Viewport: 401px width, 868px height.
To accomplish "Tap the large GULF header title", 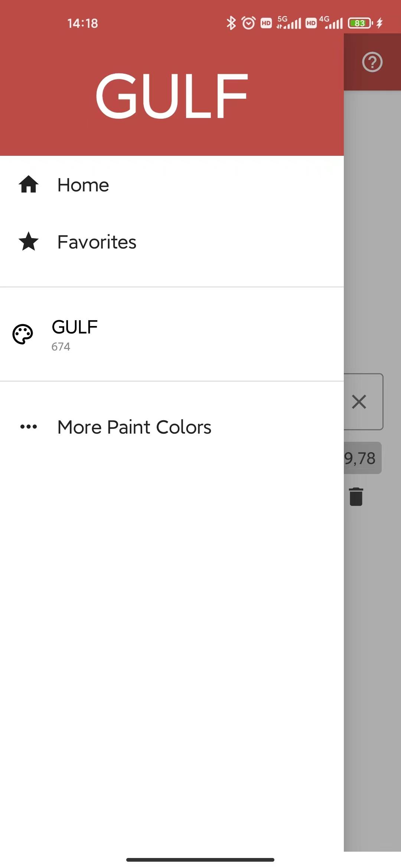I will point(172,96).
